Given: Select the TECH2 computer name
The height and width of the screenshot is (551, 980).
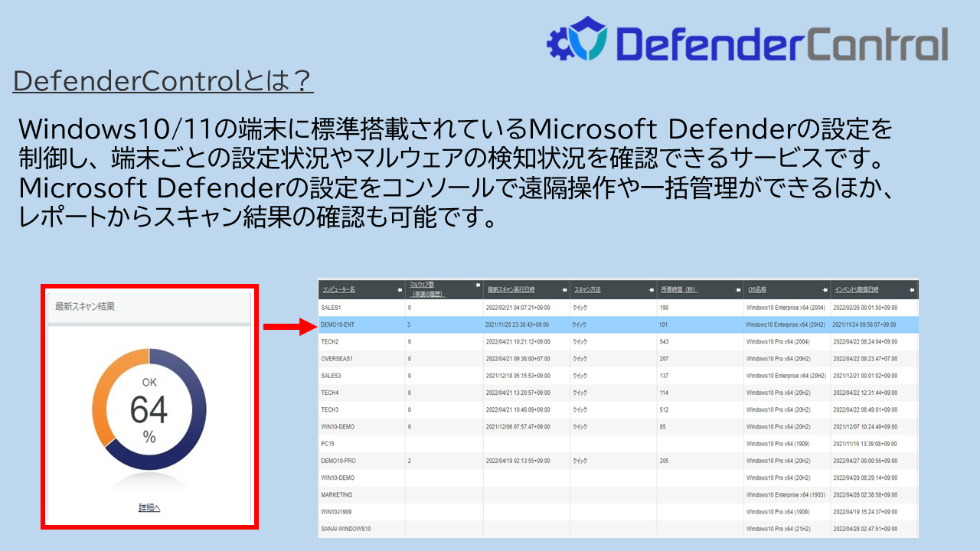Looking at the screenshot, I should (x=330, y=342).
